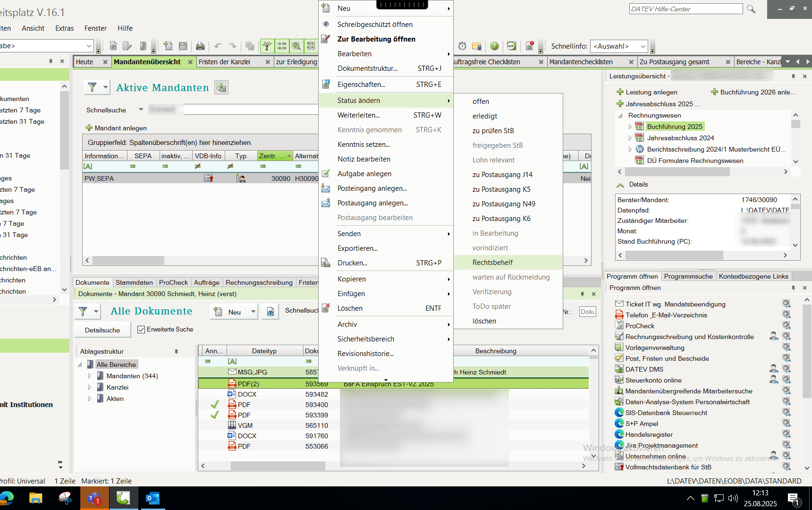The height and width of the screenshot is (510, 812).
Task: Open the Schnellinfo Auswahl dropdown
Action: 643,46
